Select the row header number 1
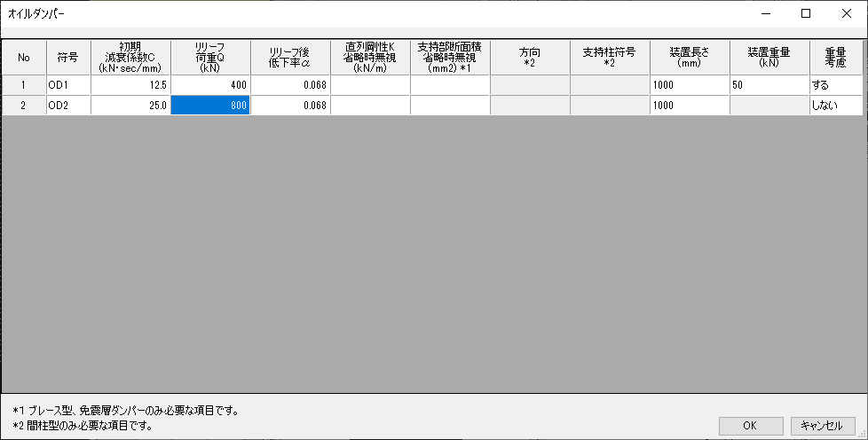This screenshot has width=868, height=440. [24, 85]
